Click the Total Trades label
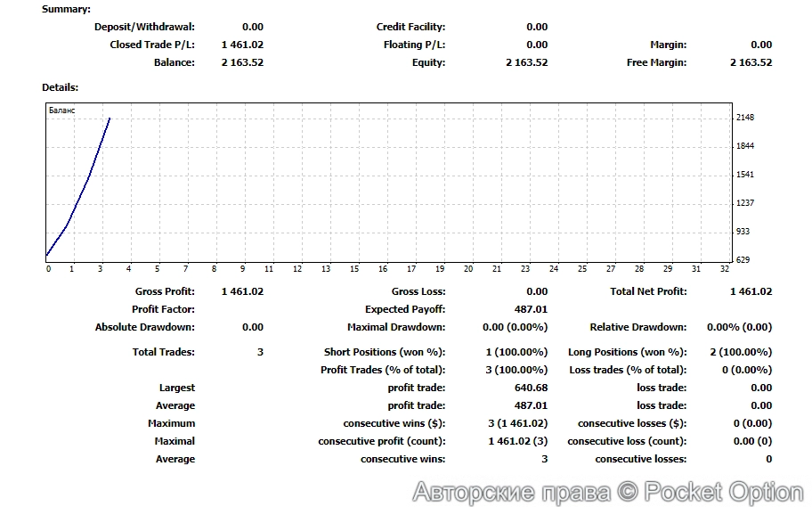The height and width of the screenshot is (507, 812). 163,352
